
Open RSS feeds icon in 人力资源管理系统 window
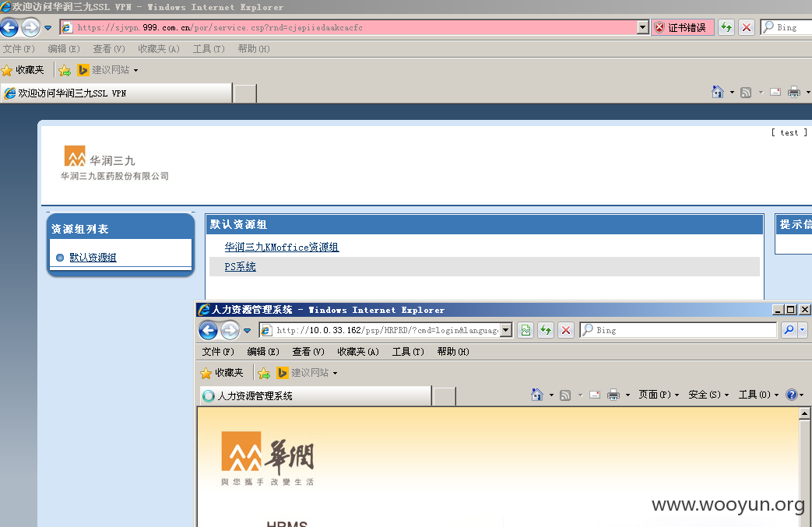[565, 395]
